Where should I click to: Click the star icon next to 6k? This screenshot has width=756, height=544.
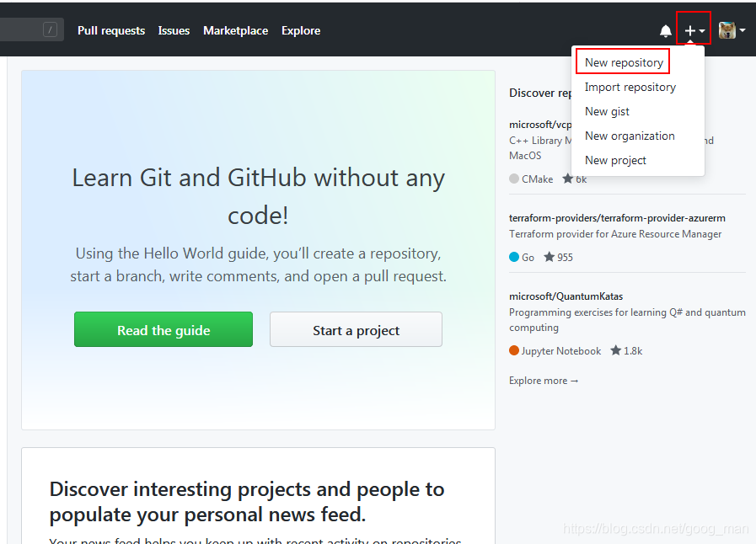point(568,179)
